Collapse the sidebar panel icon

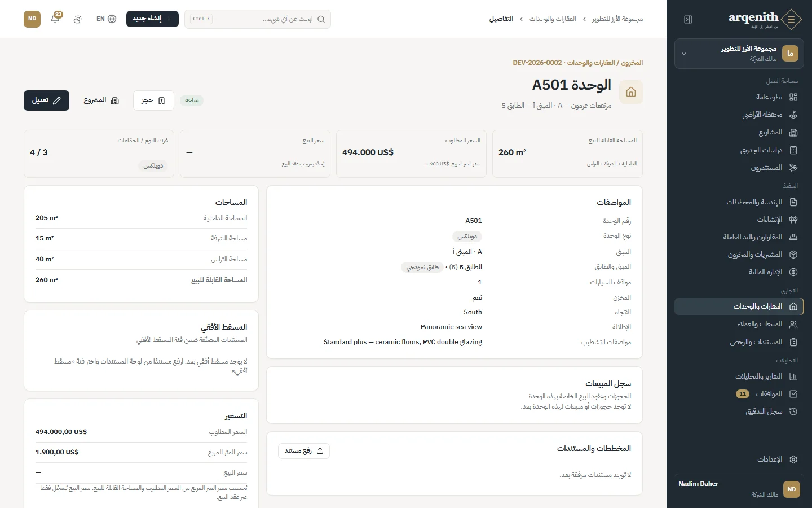pyautogui.click(x=688, y=19)
